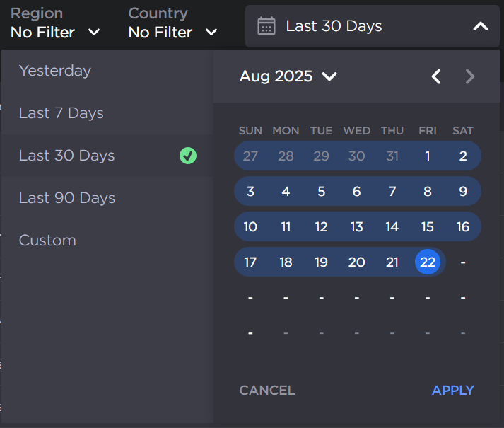Select the Yesterday date preset
The image size is (504, 428).
coord(55,71)
